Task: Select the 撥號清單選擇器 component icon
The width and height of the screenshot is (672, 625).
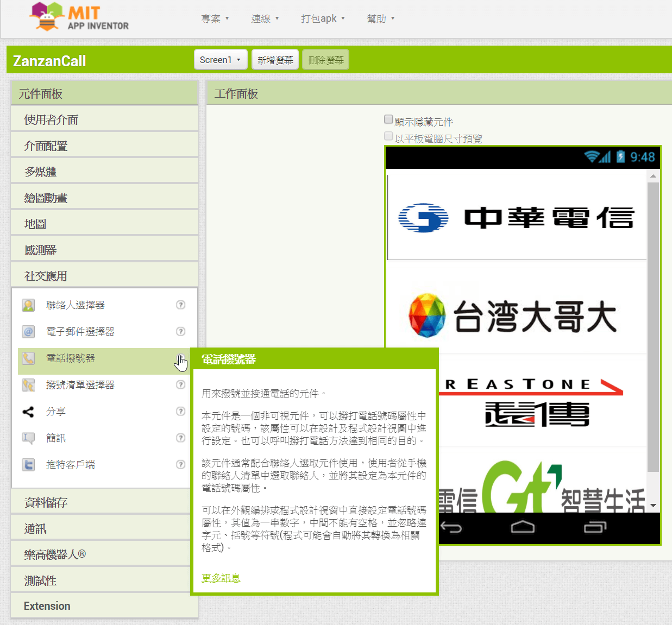Action: 28,385
